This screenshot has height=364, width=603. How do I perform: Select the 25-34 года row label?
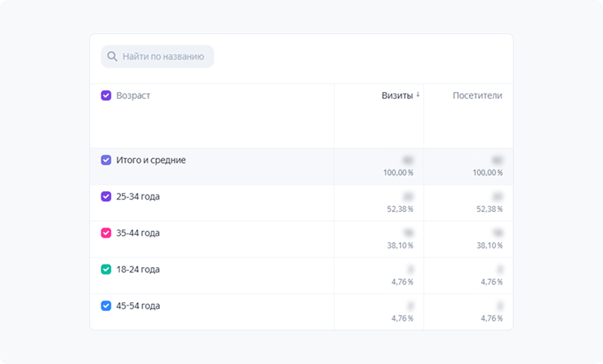[138, 197]
